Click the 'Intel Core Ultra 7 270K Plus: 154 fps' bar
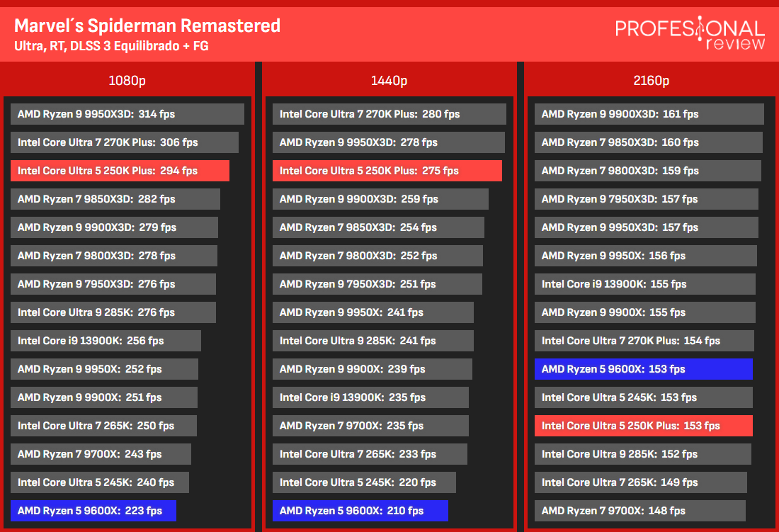This screenshot has height=532, width=779. point(644,341)
